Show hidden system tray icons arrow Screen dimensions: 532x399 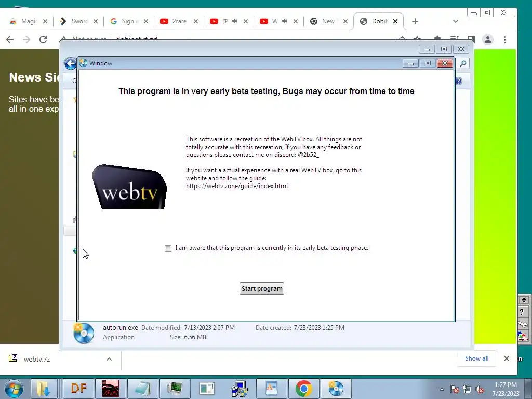tap(442, 390)
